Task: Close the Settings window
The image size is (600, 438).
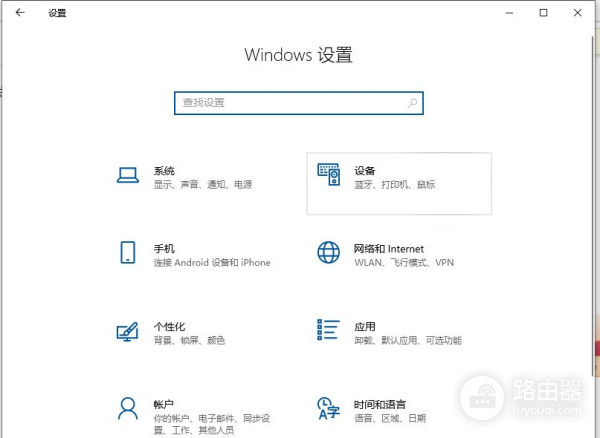Action: 578,13
